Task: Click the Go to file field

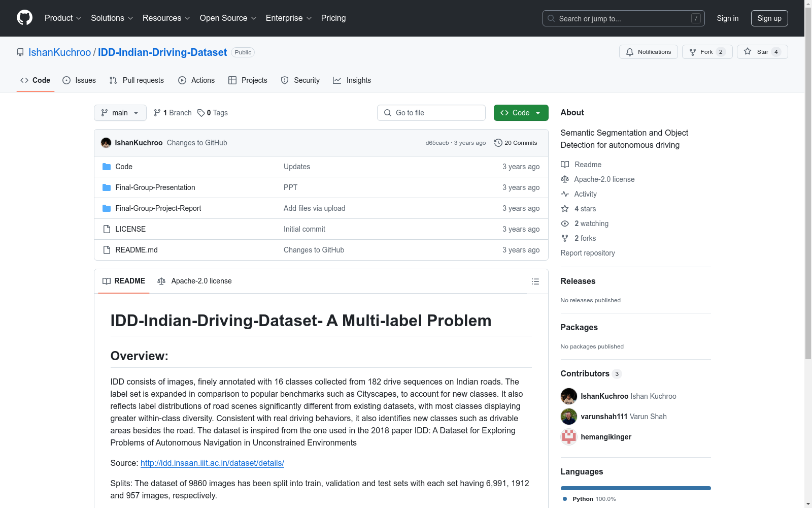Action: pos(431,113)
